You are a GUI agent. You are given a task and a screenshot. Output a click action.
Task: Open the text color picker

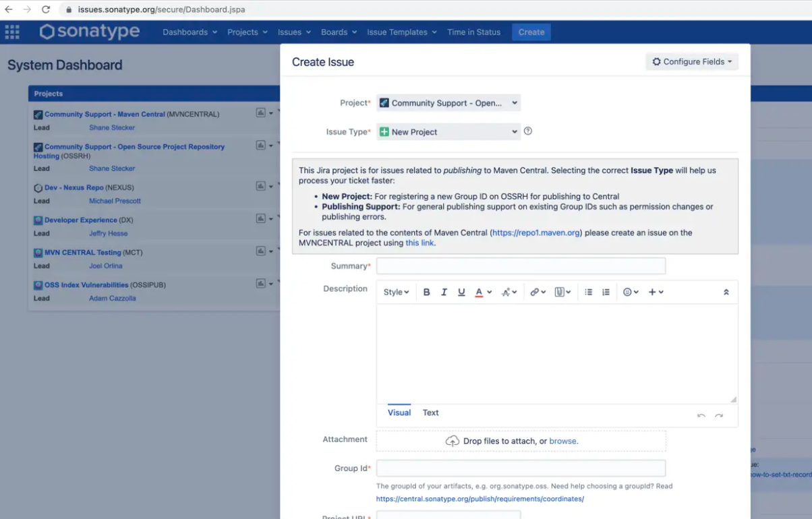click(483, 292)
